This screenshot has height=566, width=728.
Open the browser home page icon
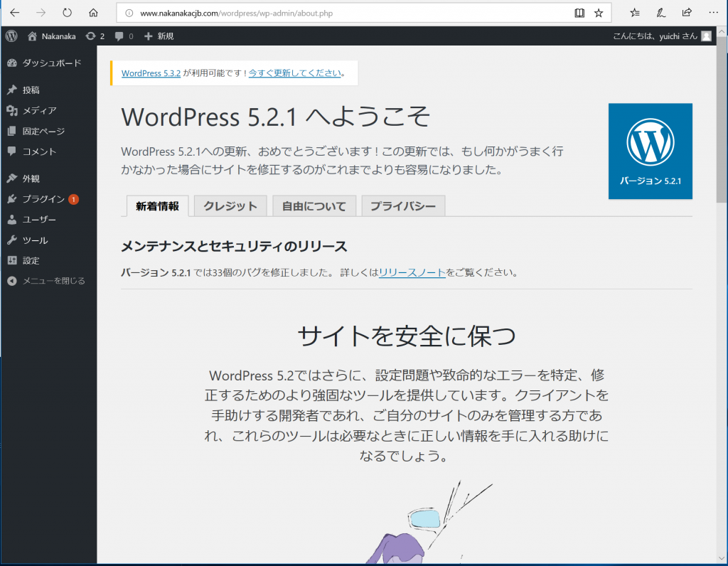coord(93,13)
